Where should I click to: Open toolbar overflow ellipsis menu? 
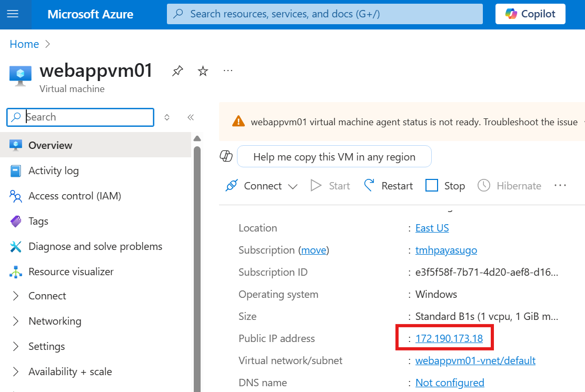560,185
